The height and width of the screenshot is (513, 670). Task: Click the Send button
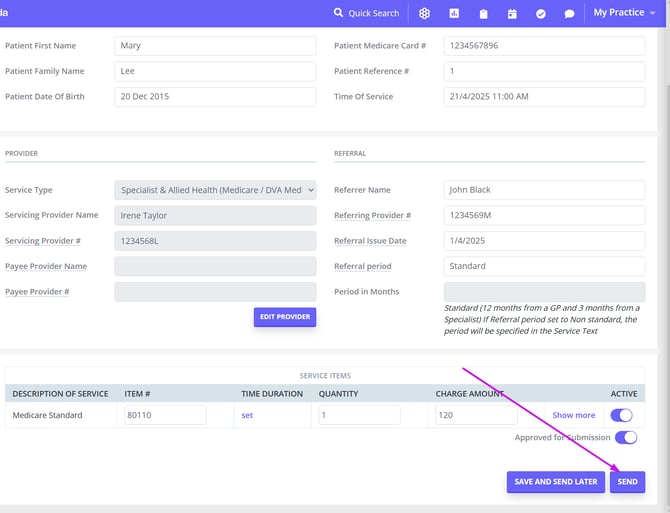coord(627,481)
